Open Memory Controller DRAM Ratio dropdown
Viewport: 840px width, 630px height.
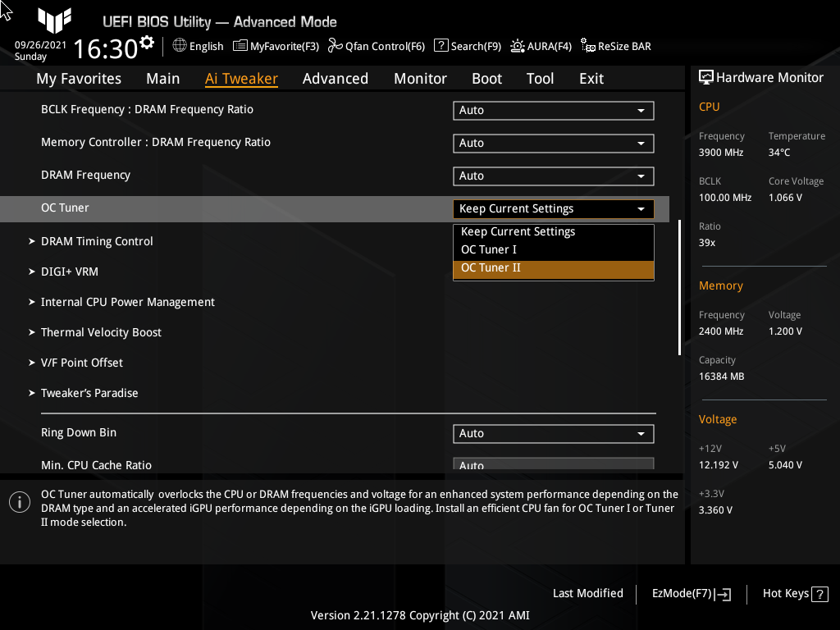pyautogui.click(x=554, y=143)
